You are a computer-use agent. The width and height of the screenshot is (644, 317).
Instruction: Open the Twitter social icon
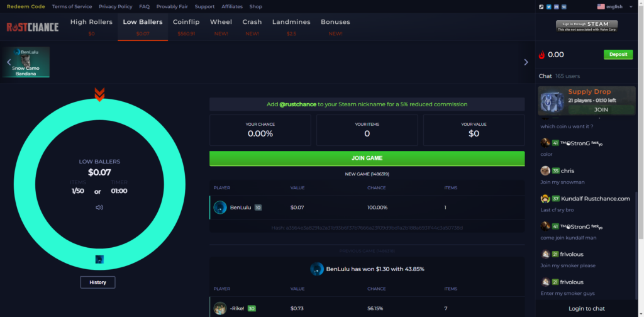pos(548,6)
